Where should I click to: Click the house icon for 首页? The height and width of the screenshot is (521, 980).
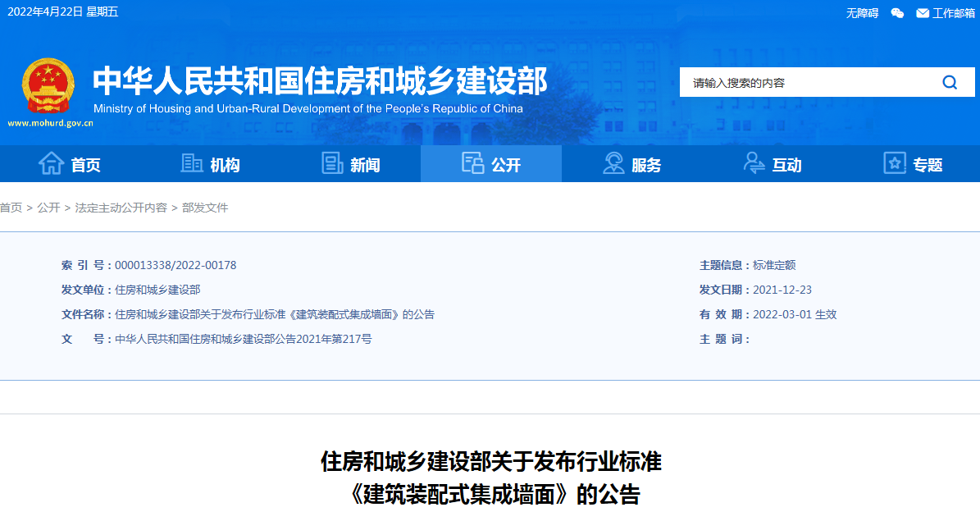pyautogui.click(x=51, y=164)
